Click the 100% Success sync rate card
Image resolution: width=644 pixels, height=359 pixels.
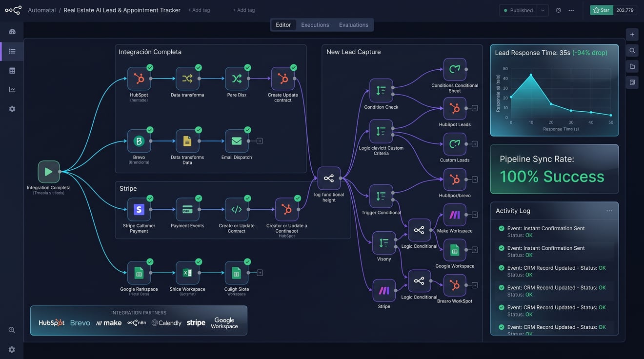554,169
